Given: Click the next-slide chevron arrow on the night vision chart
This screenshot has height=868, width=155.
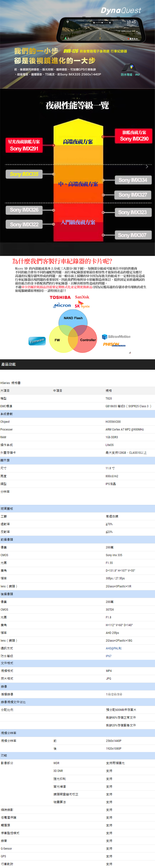Looking at the screenshot, I should pyautogui.click(x=147, y=166).
